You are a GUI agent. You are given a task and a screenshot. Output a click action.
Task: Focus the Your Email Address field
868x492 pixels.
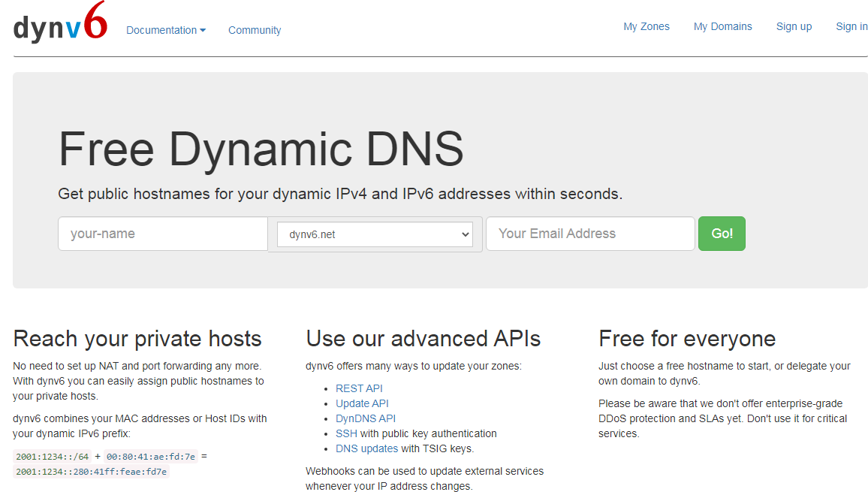coord(590,234)
